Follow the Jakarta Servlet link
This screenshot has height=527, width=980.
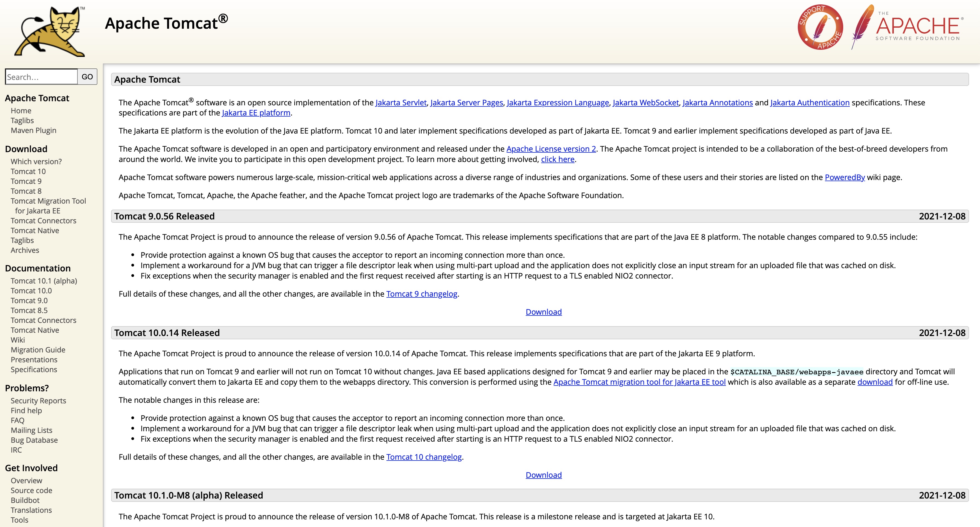(401, 103)
